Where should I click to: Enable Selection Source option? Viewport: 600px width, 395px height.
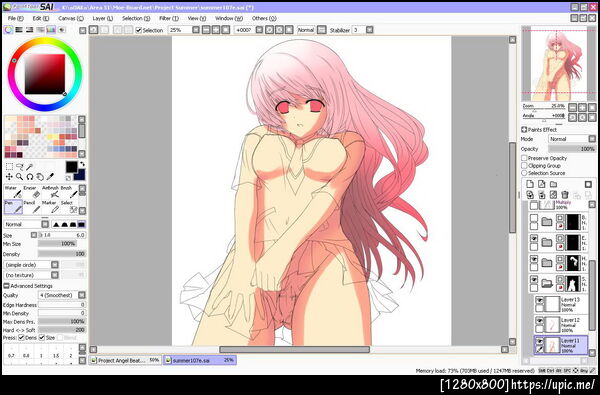coord(524,173)
